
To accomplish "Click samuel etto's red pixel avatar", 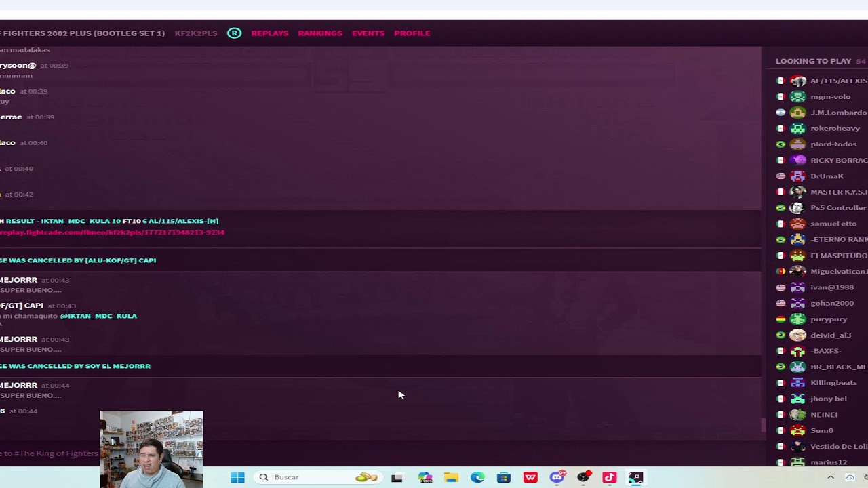I will click(x=798, y=224).
